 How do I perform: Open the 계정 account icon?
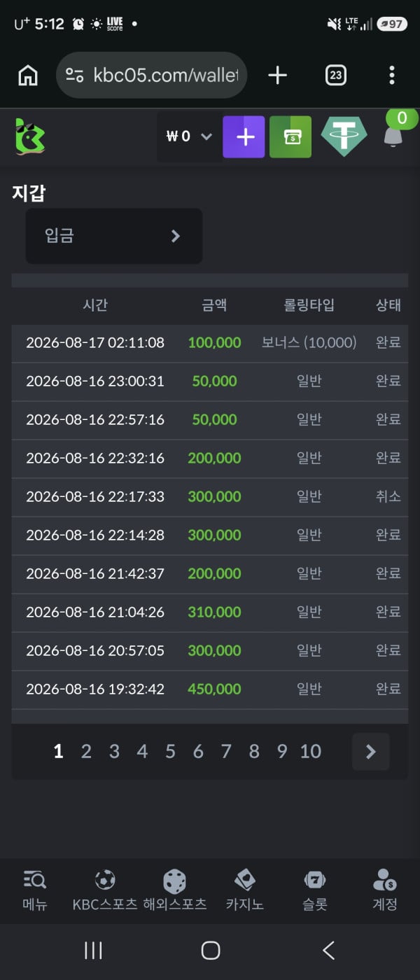(385, 880)
